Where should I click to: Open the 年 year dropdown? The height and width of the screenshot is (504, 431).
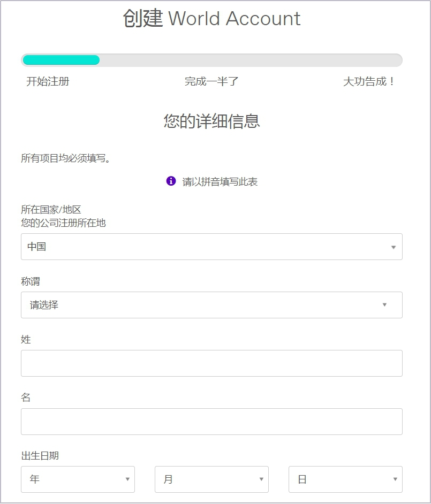point(78,479)
